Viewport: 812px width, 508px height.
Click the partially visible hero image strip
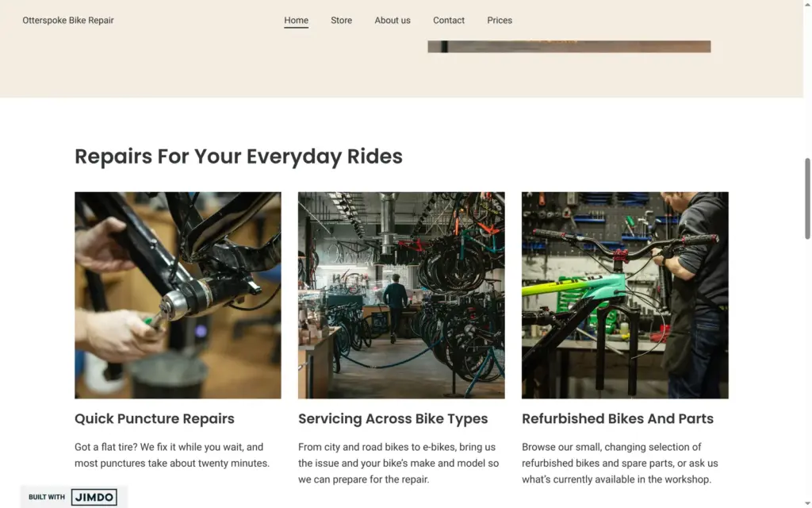point(569,47)
